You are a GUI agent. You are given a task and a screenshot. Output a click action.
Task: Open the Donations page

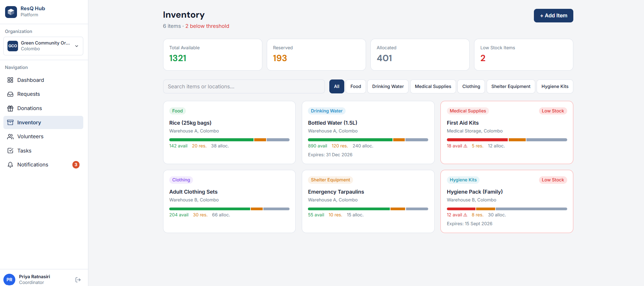point(43,108)
